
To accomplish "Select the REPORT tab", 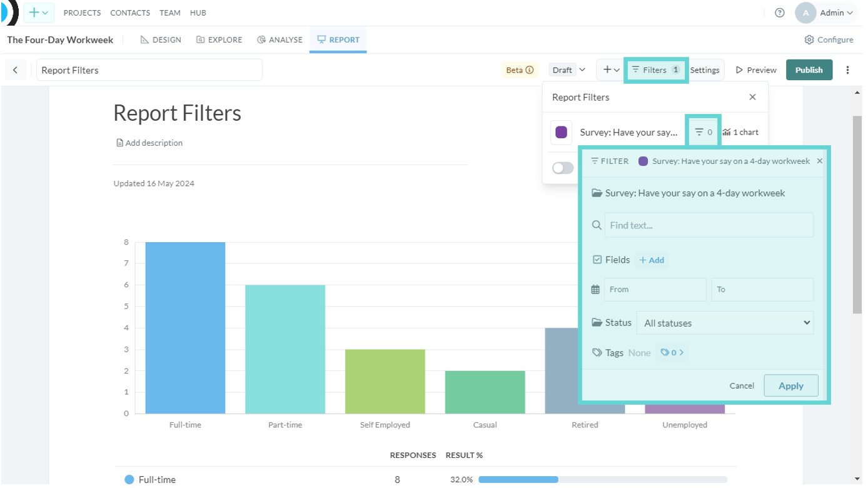I will point(338,39).
